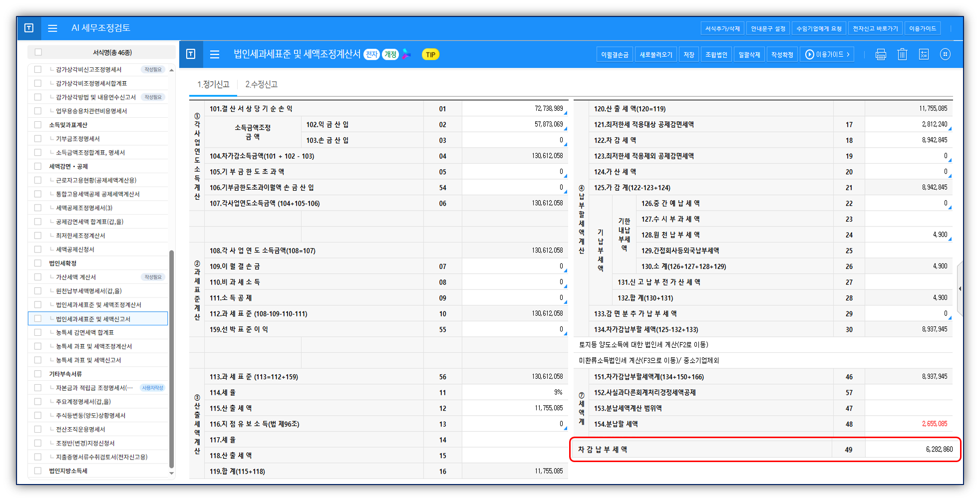Open the calculator icon in toolbar
This screenshot has width=980, height=501.
(x=924, y=54)
